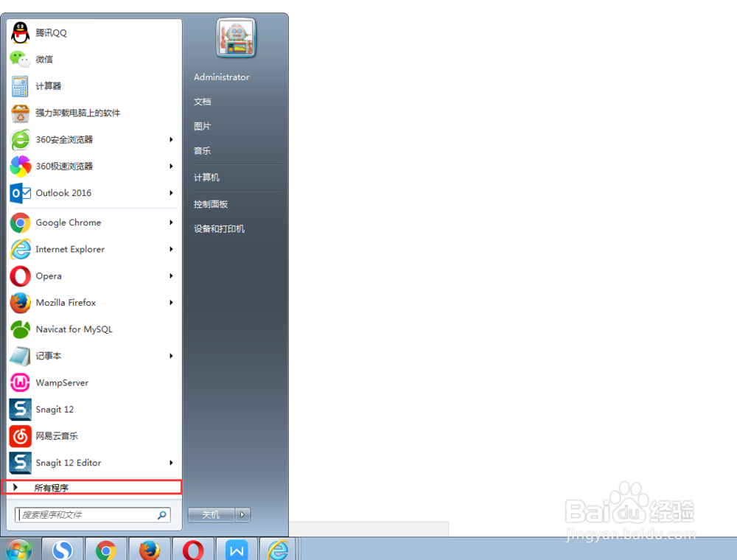Open the Tencent QQ penguin icon

(20, 33)
